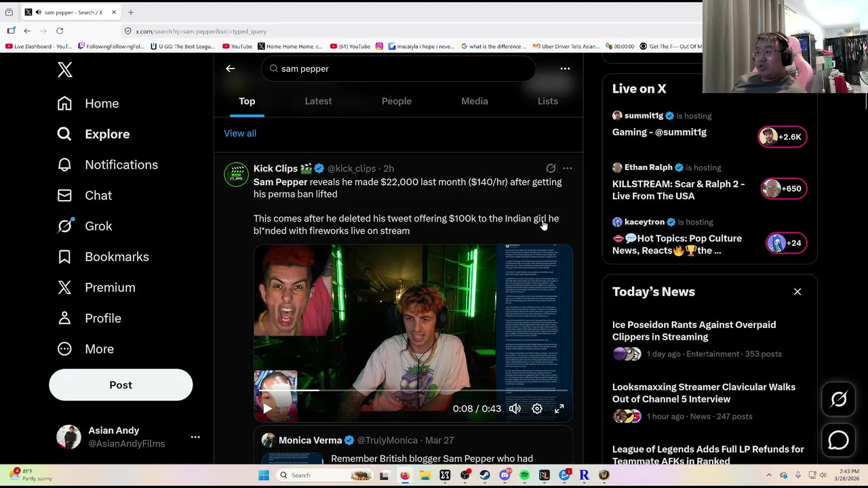This screenshot has height=488, width=868.
Task: Click the Grok explain icon on Kick Clips post
Action: (x=551, y=168)
